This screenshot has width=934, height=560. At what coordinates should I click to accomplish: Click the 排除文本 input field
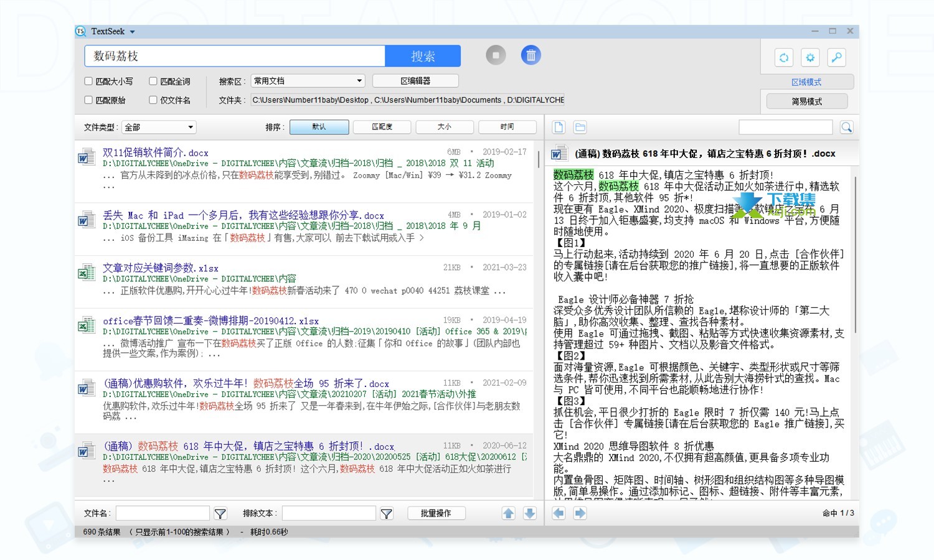coord(329,513)
